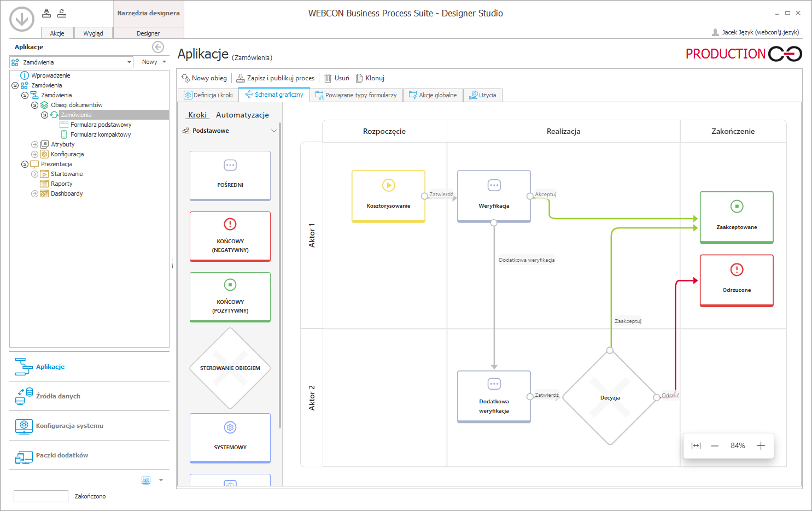Image resolution: width=812 pixels, height=511 pixels.
Task: Open the Wygląd ribbon tab
Action: [94, 33]
